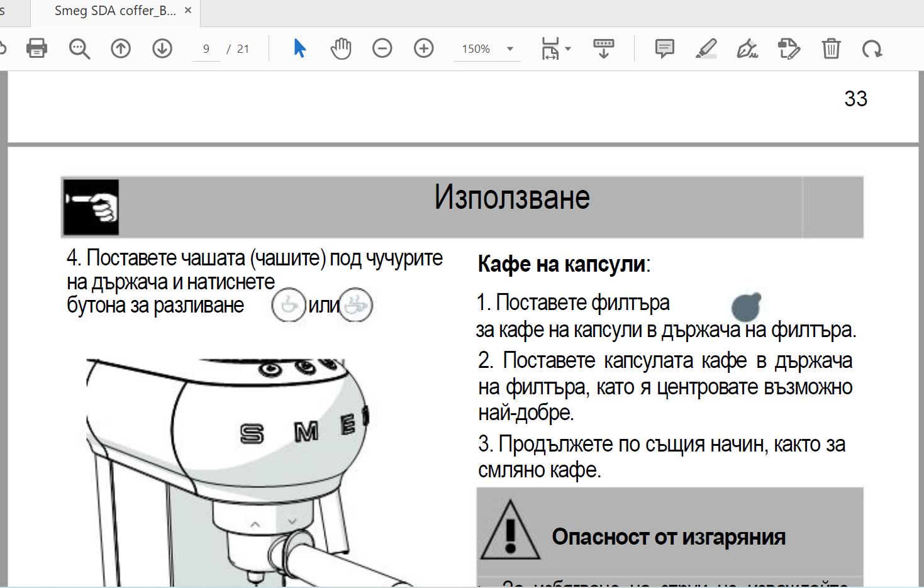
Task: Activate the Selection arrow tool
Action: click(300, 48)
